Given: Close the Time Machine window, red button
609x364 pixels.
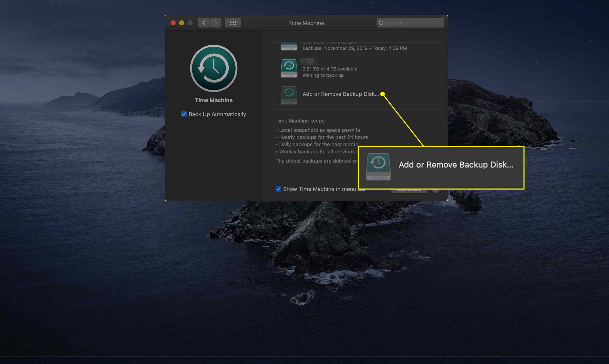Looking at the screenshot, I should click(173, 23).
